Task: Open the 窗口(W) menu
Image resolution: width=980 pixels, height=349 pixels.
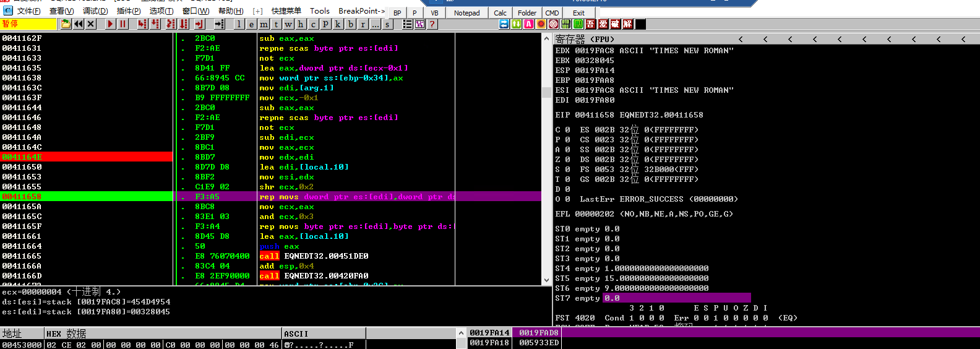Action: [x=196, y=11]
